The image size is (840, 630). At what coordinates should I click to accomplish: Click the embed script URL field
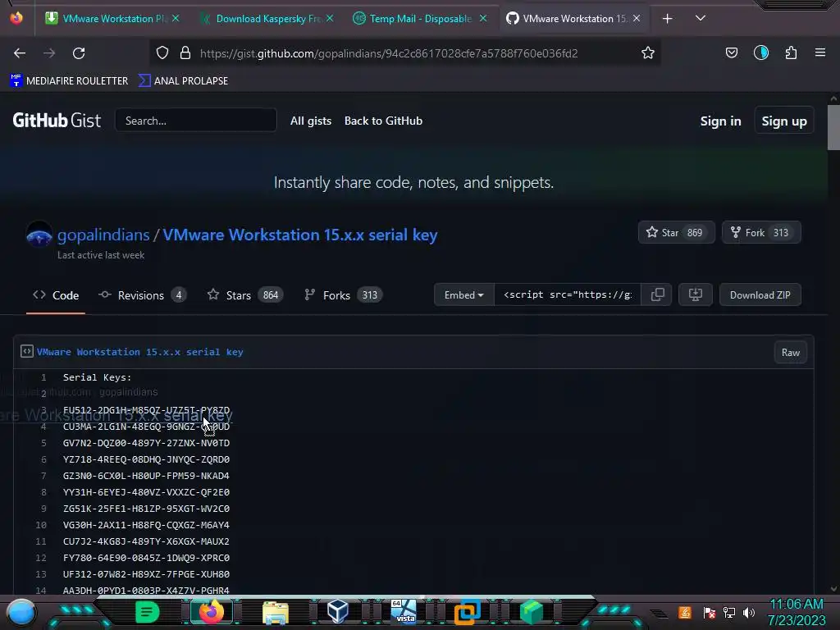(x=568, y=294)
